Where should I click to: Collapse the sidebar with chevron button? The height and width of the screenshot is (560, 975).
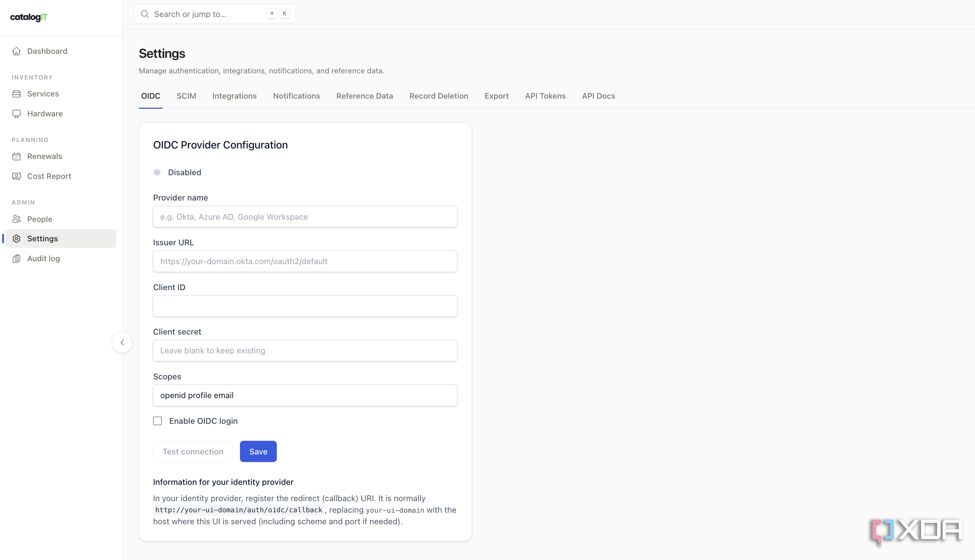(122, 343)
